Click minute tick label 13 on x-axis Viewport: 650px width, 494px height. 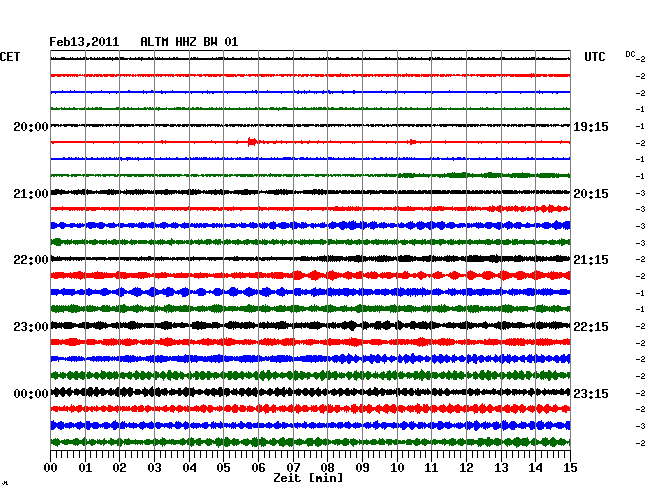[501, 468]
